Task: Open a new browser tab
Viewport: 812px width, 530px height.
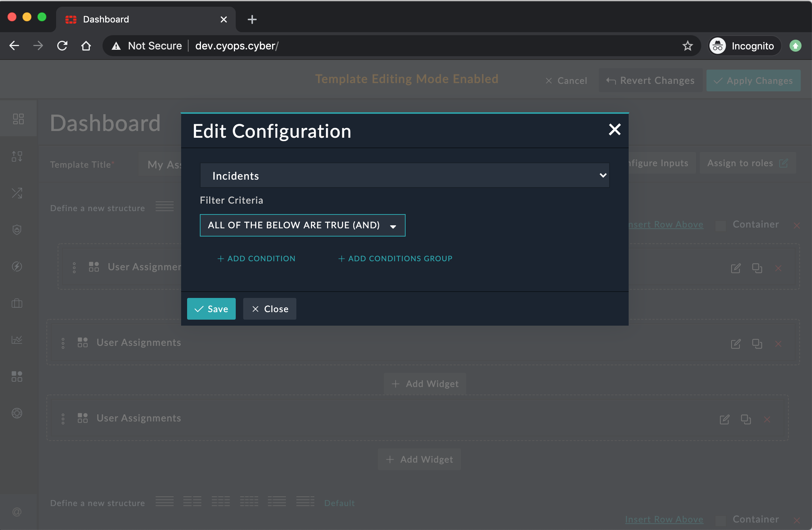Action: pyautogui.click(x=252, y=19)
